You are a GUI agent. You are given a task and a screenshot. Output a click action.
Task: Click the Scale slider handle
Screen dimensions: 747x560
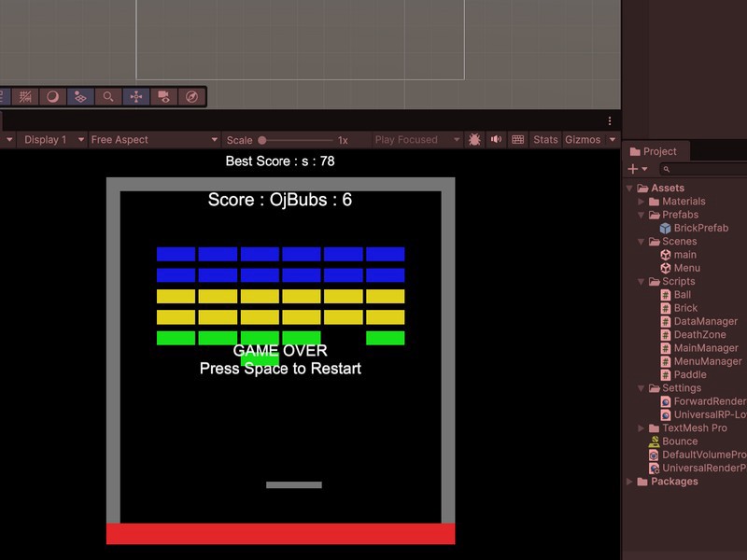pyautogui.click(x=262, y=140)
